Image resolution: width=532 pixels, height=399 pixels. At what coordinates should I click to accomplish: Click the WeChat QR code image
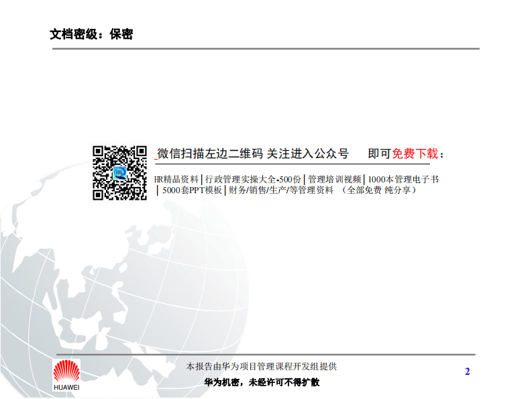tap(119, 173)
